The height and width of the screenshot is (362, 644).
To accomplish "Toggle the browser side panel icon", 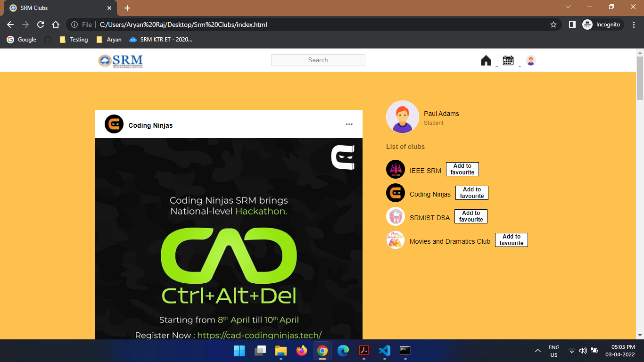I will (x=572, y=24).
